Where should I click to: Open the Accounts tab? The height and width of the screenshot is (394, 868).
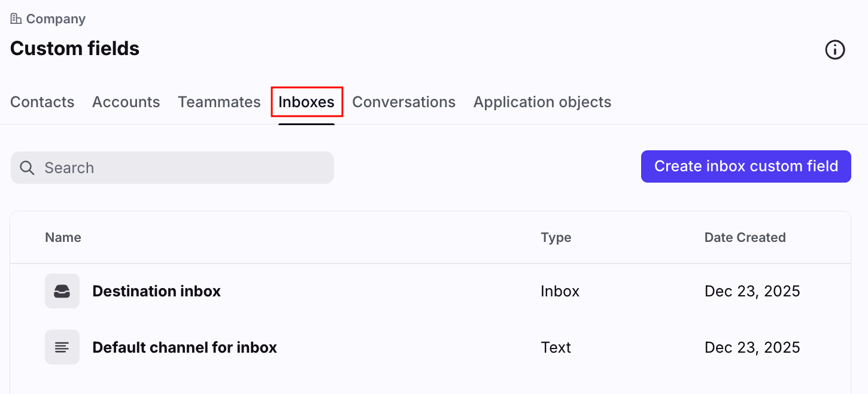[x=126, y=102]
